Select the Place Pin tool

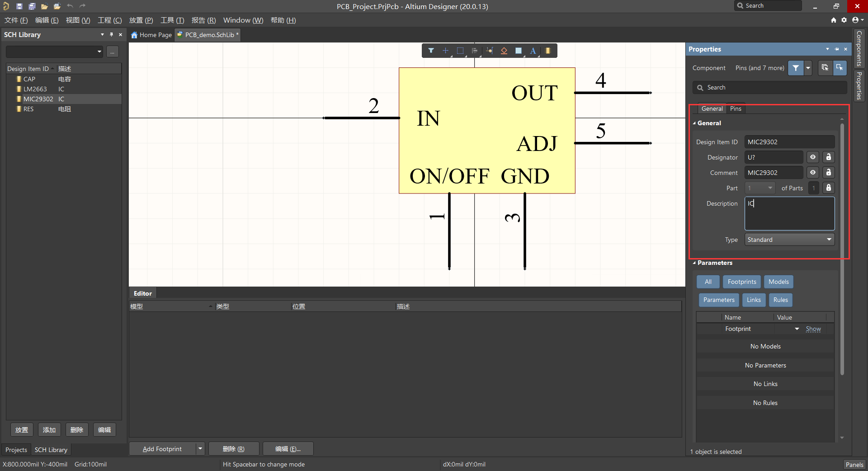[x=489, y=51]
